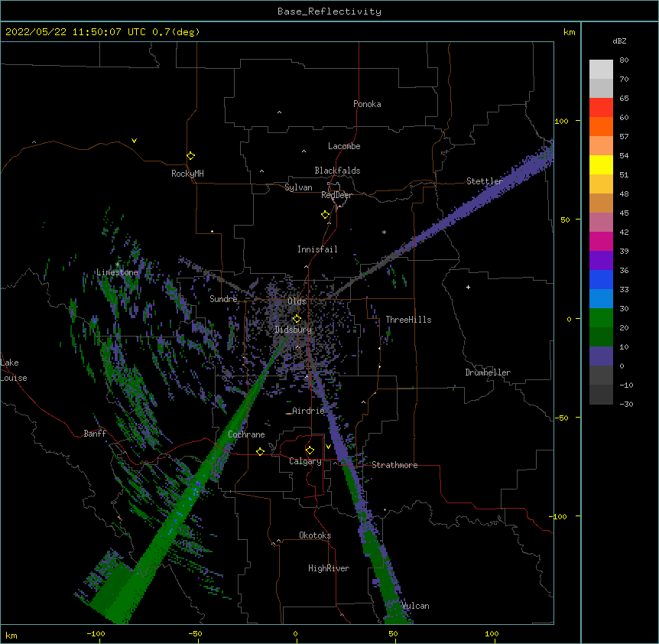Click the yellow diamond marker below Olds
The image size is (659, 644).
pyautogui.click(x=297, y=319)
